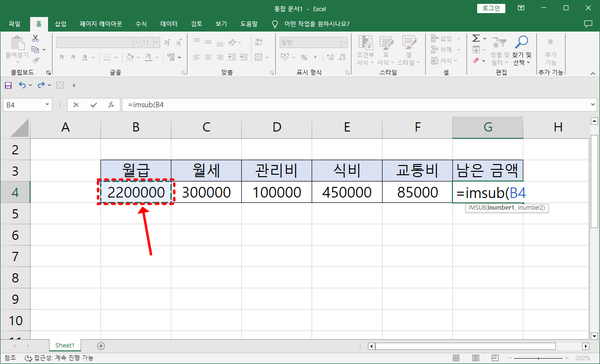
Task: Click the zoom slider in status bar
Action: 538,358
